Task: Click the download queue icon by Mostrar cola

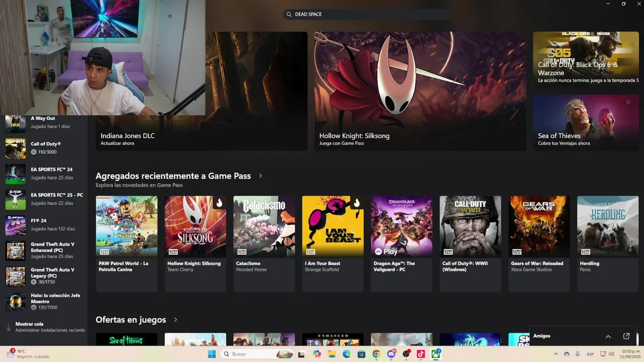Action: pyautogui.click(x=8, y=327)
